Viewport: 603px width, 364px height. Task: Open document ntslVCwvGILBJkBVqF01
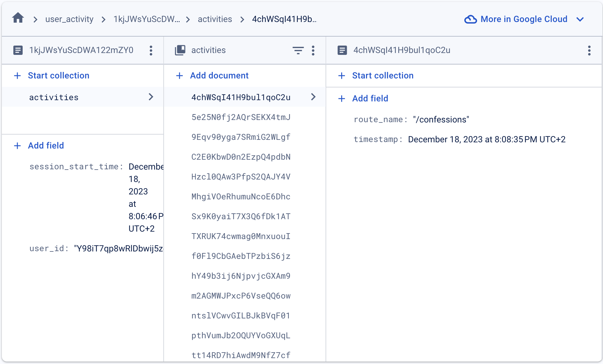241,316
